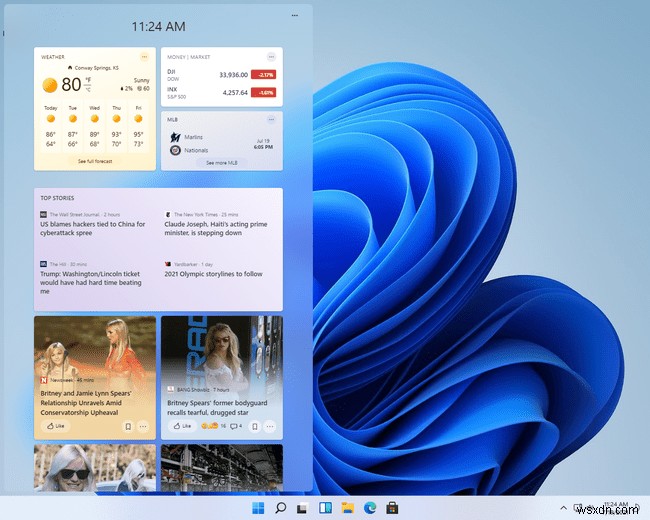
Task: Open 2021 Olympic storylines to follow headline
Action: [x=213, y=274]
